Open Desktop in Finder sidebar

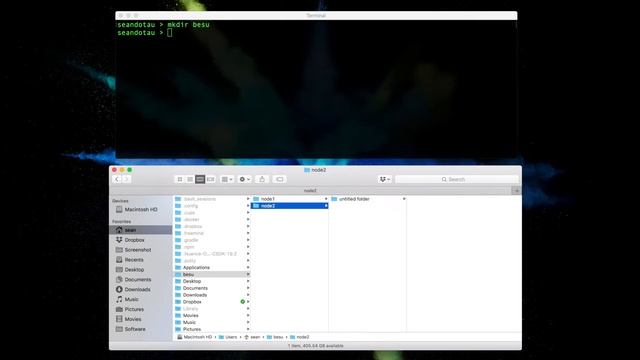141,270
